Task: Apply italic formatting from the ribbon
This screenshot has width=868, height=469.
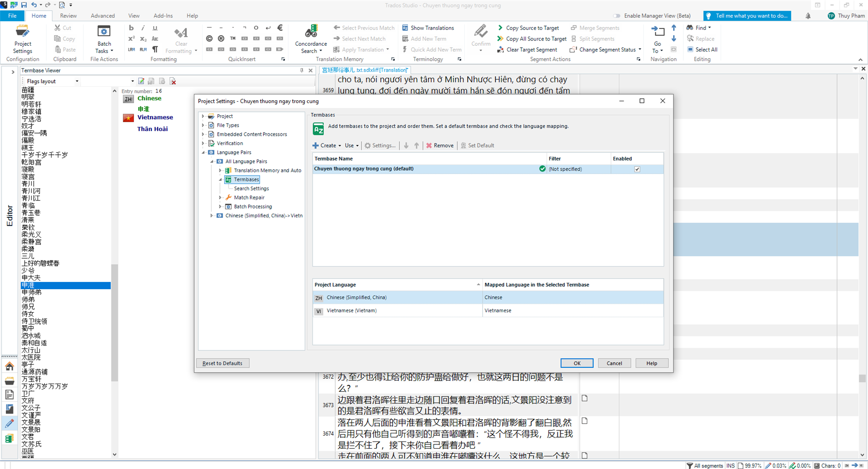Action: point(143,28)
